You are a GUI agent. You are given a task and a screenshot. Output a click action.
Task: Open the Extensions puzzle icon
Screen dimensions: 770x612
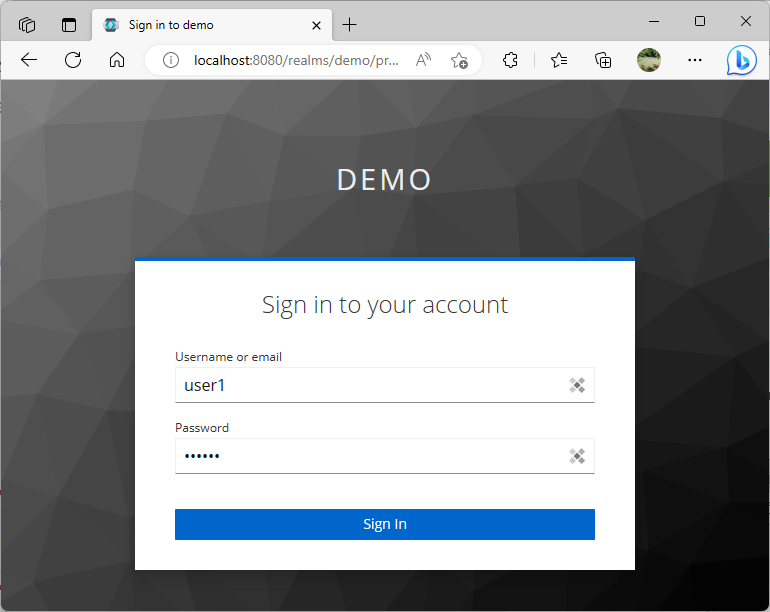(x=510, y=60)
